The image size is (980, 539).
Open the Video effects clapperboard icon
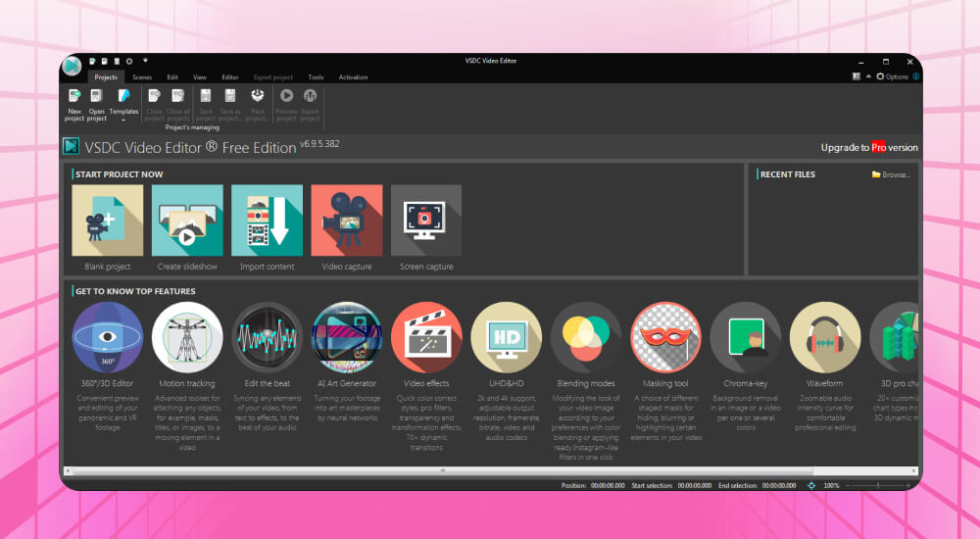426,338
